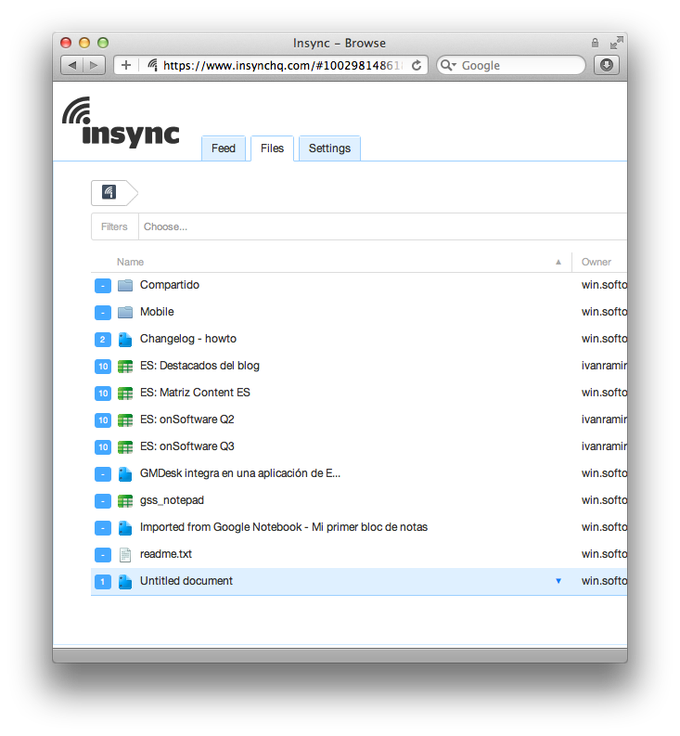Click the text file icon for readme.txt
The width and height of the screenshot is (680, 736).
(125, 555)
